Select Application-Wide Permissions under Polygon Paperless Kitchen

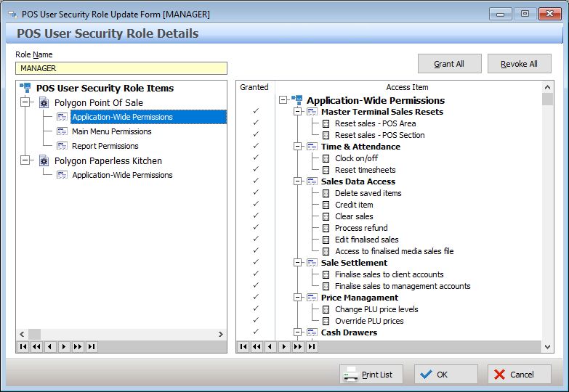(x=122, y=175)
